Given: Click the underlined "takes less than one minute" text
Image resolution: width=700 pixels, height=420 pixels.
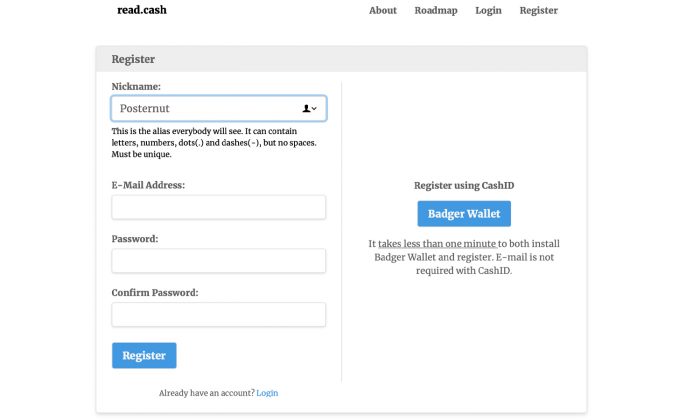Looking at the screenshot, I should (x=437, y=244).
